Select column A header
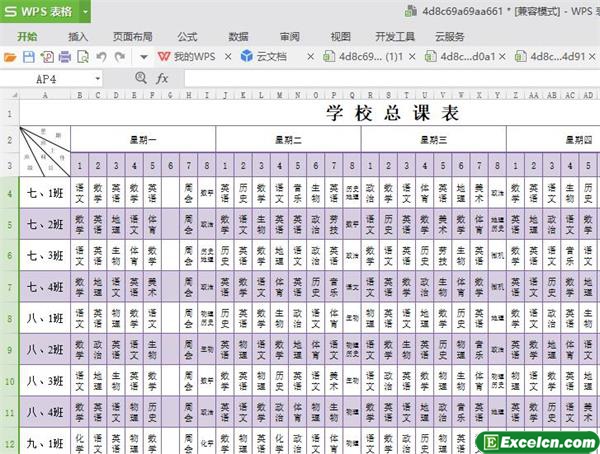This screenshot has height=454, width=600. point(45,95)
